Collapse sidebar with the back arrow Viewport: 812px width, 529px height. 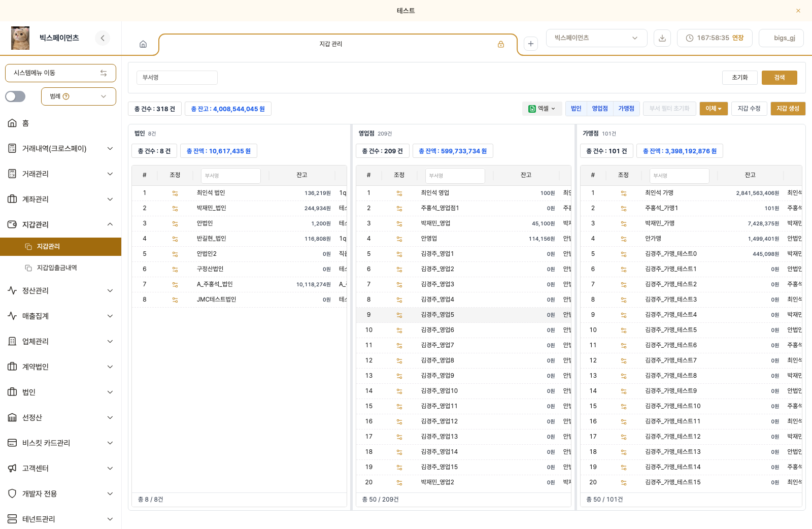click(103, 38)
